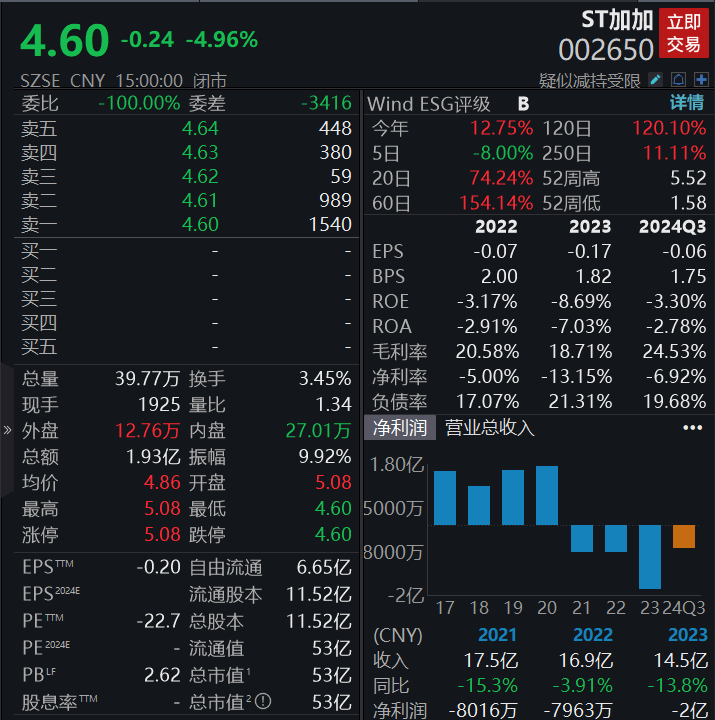The image size is (715, 720).
Task: Click the 跌停 price 4.60
Action: [333, 534]
